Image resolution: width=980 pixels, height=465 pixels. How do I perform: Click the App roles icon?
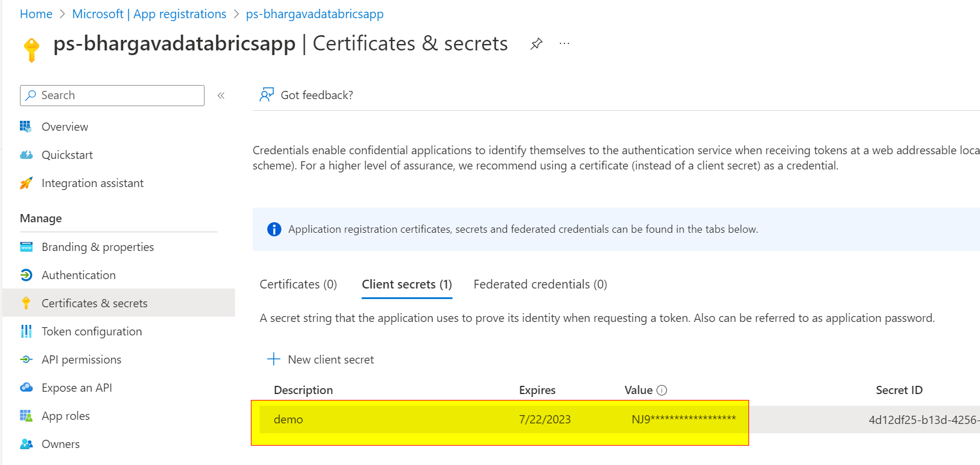26,416
